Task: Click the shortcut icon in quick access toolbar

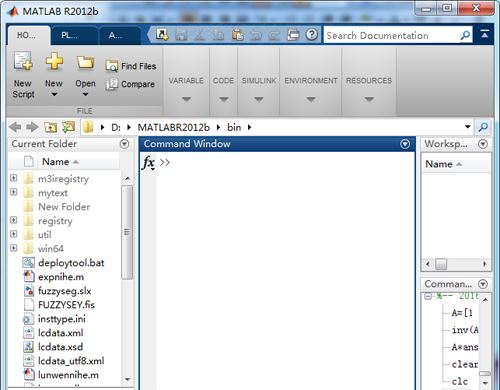Action: point(162,34)
